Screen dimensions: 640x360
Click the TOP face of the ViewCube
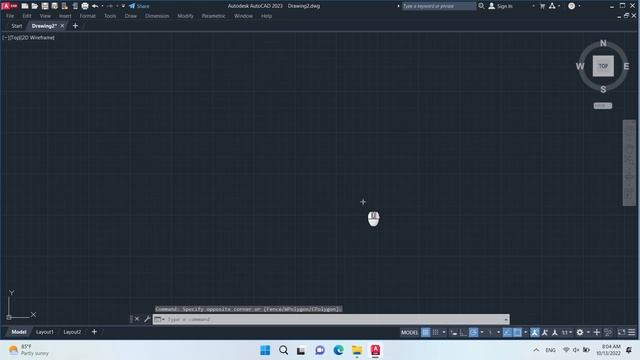pyautogui.click(x=603, y=66)
